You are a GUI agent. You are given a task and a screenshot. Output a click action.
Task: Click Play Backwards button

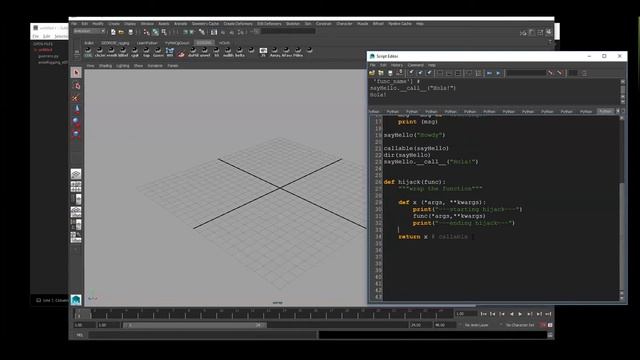click(x=511, y=314)
